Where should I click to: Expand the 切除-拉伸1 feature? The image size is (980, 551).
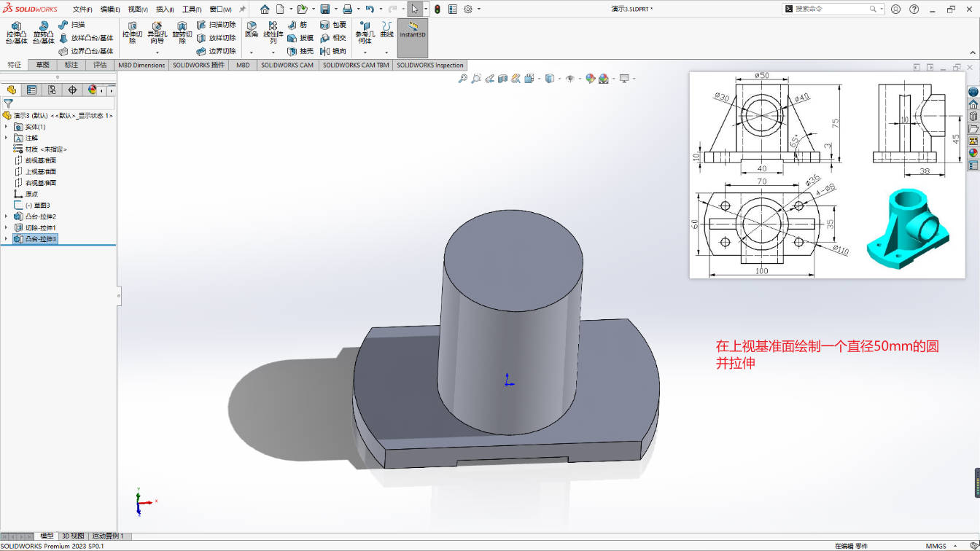coord(6,227)
